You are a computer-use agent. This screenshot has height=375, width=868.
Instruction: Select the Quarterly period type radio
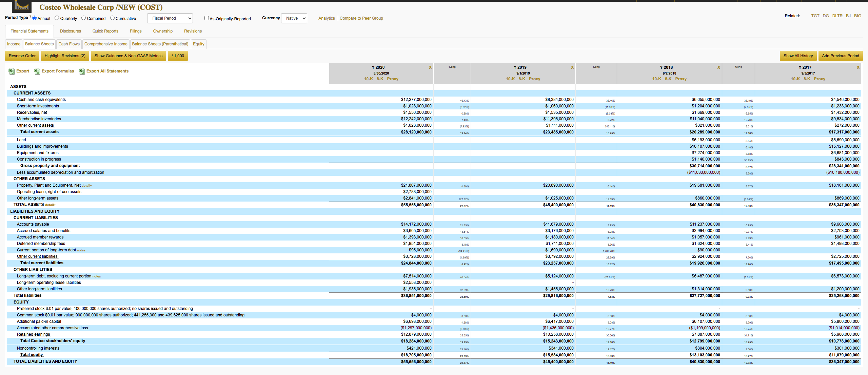[57, 18]
